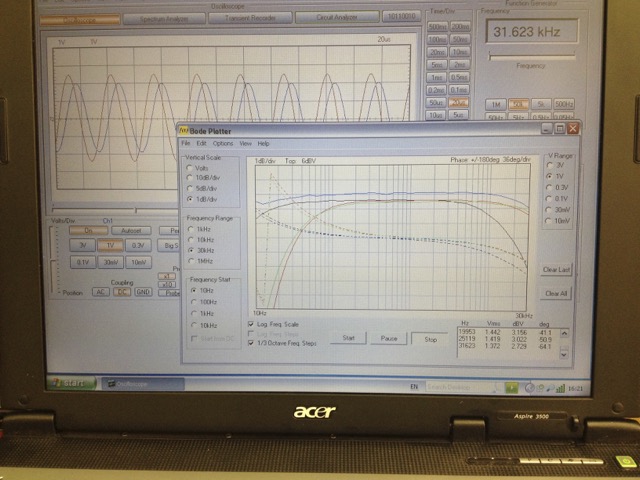Set Time/Div to 50us

[437, 103]
